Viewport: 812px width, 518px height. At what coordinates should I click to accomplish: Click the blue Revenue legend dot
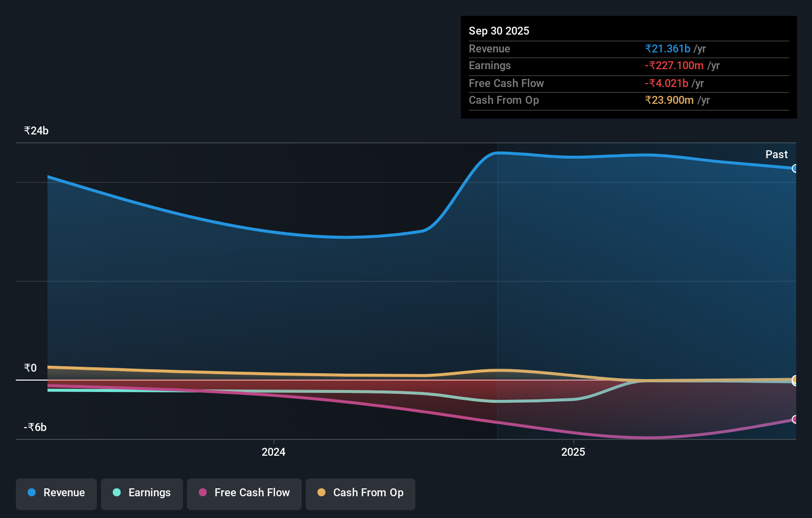click(31, 492)
